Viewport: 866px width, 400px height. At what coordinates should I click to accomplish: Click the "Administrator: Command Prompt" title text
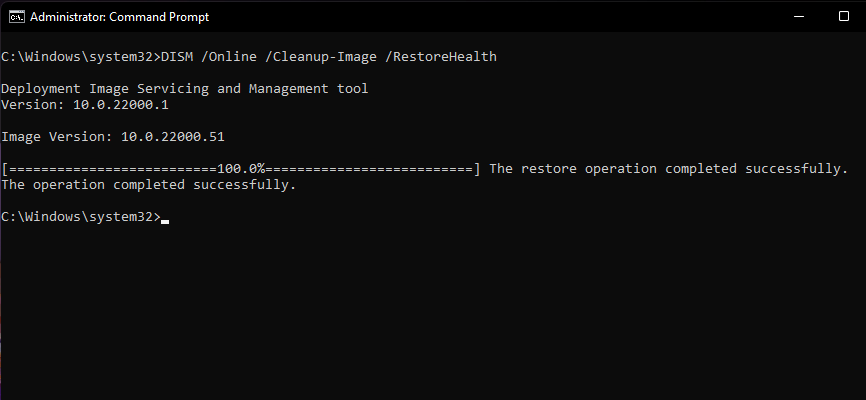[x=120, y=17]
